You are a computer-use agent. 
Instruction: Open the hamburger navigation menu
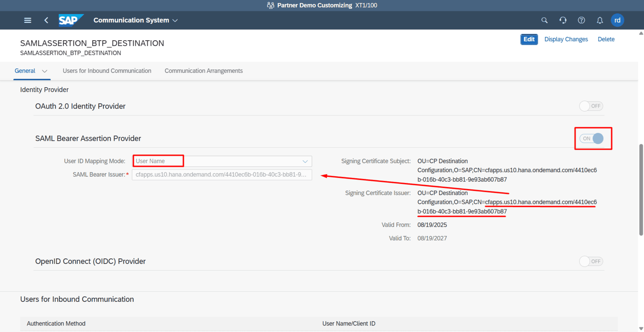pyautogui.click(x=27, y=20)
